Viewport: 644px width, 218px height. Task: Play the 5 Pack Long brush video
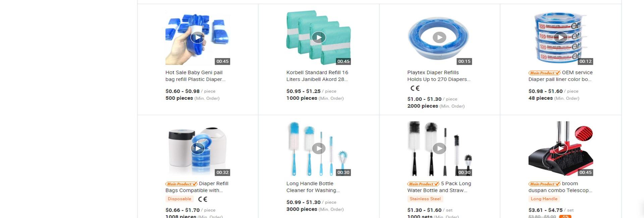click(x=439, y=148)
